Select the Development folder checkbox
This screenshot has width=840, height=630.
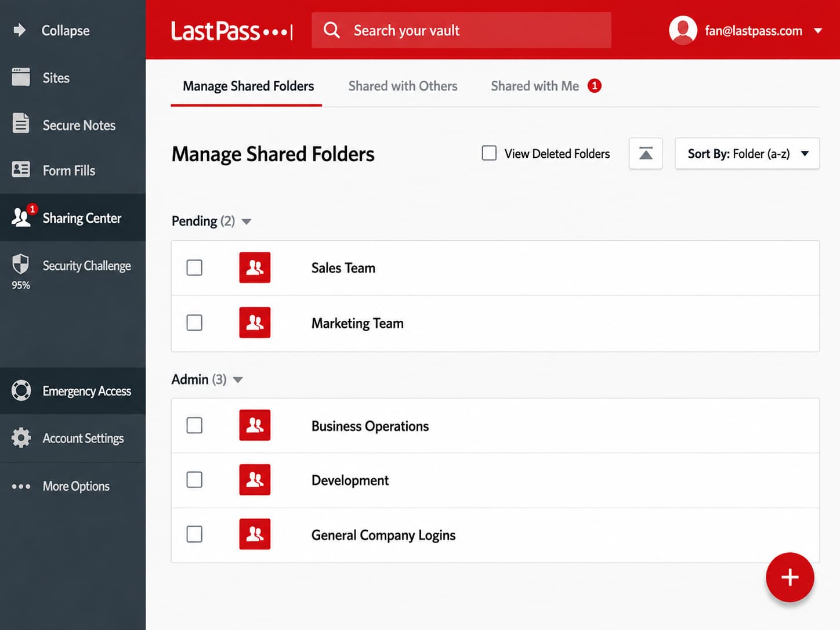pyautogui.click(x=194, y=480)
